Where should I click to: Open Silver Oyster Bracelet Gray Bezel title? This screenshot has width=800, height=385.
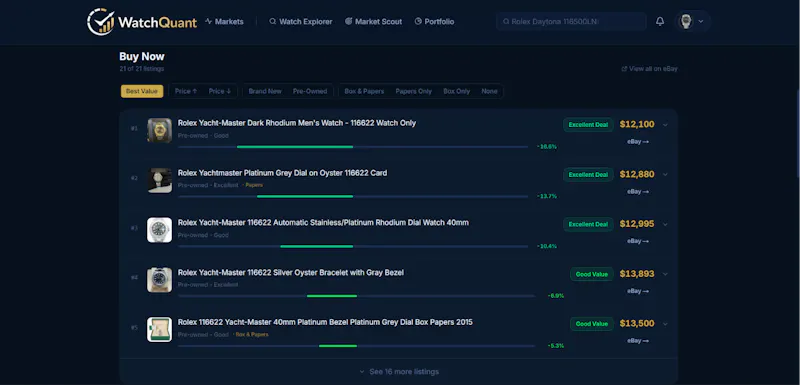click(291, 272)
